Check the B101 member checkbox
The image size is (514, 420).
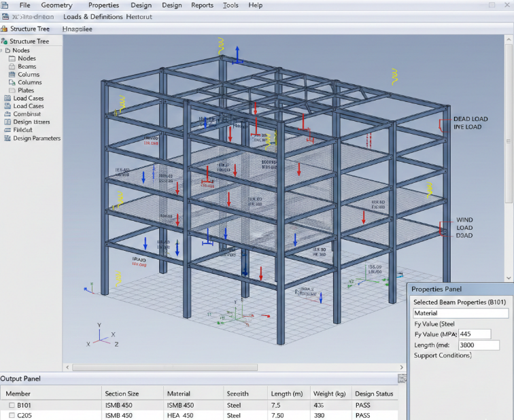[x=11, y=406]
